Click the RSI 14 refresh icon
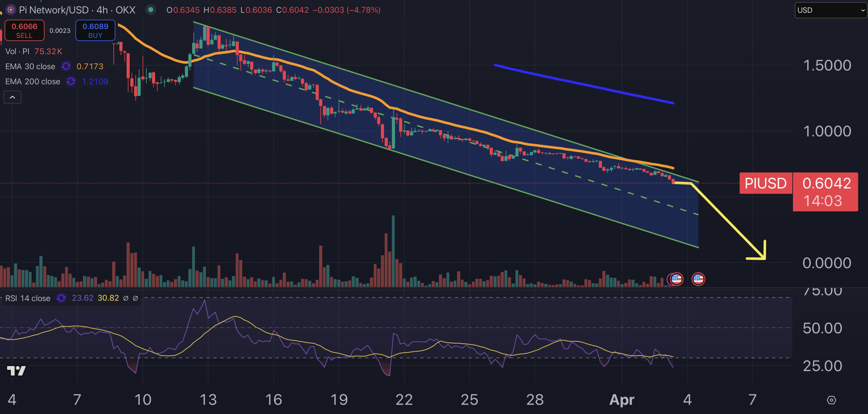 61,298
